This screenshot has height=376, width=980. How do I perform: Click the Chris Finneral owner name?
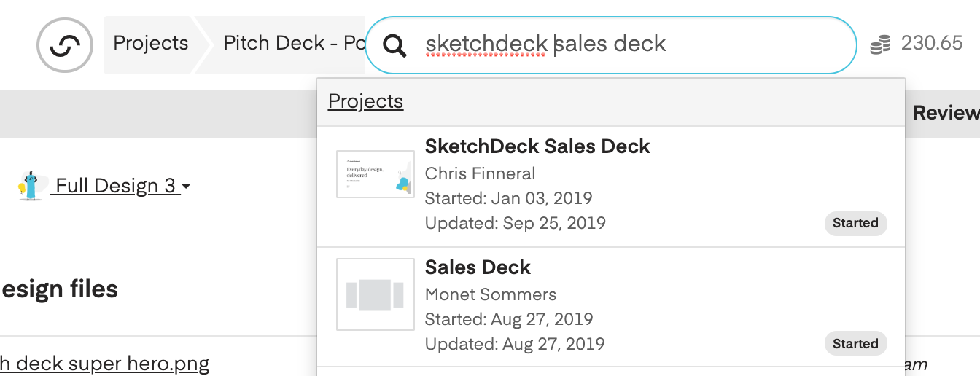click(480, 173)
